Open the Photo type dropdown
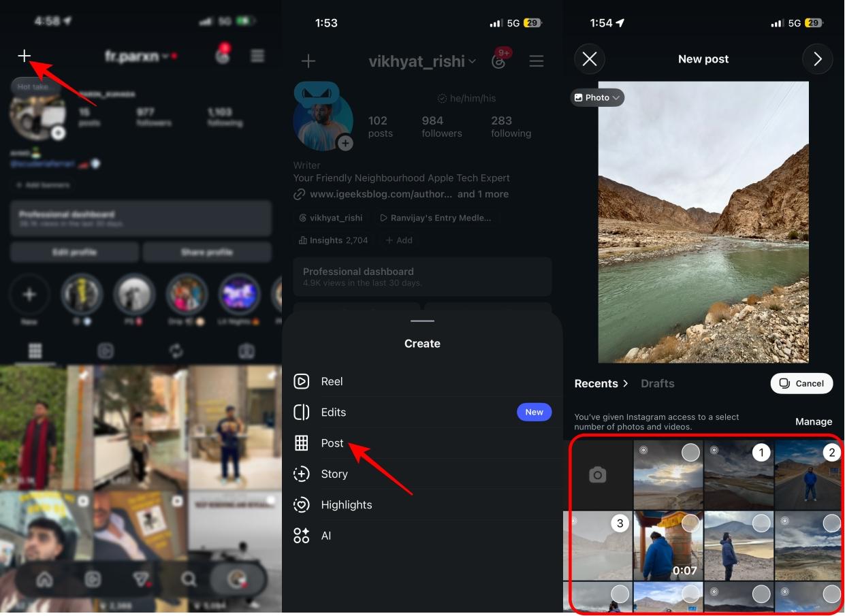This screenshot has height=616, width=845. (x=597, y=97)
